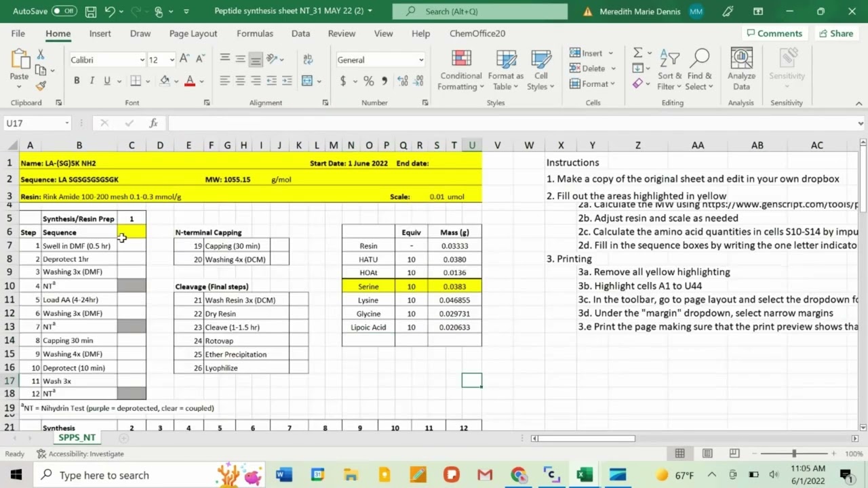The height and width of the screenshot is (488, 868).
Task: Click the red Font Color button
Action: pos(190,81)
